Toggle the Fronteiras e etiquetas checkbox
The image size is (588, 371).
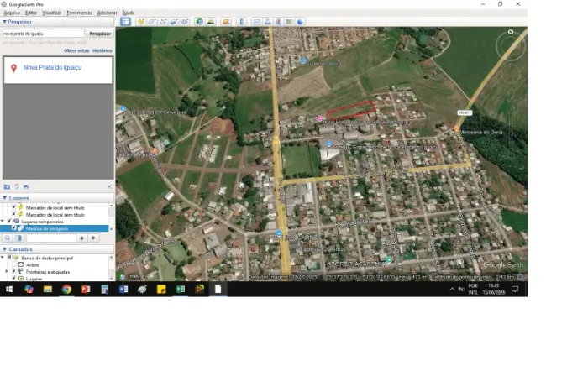point(14,272)
